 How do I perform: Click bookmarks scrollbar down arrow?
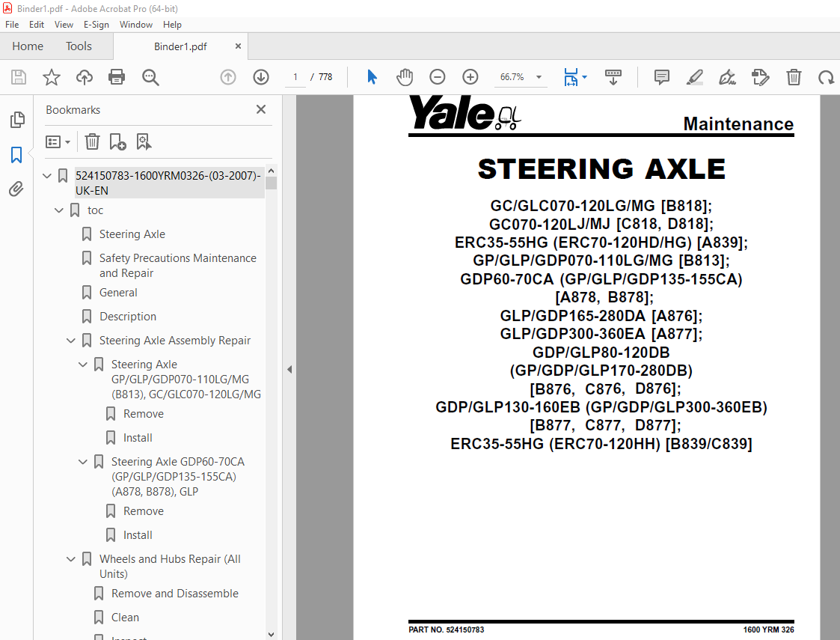click(271, 635)
